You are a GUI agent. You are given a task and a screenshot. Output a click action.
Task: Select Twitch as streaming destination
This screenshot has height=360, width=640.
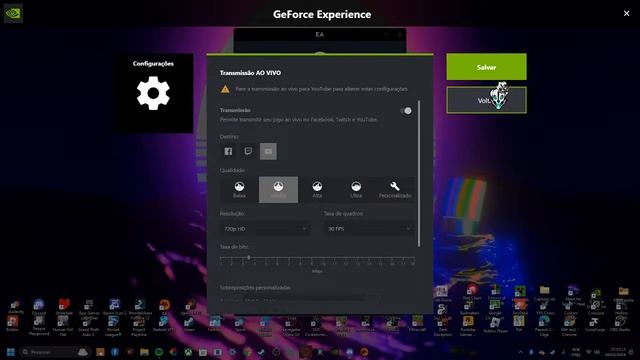pyautogui.click(x=248, y=151)
